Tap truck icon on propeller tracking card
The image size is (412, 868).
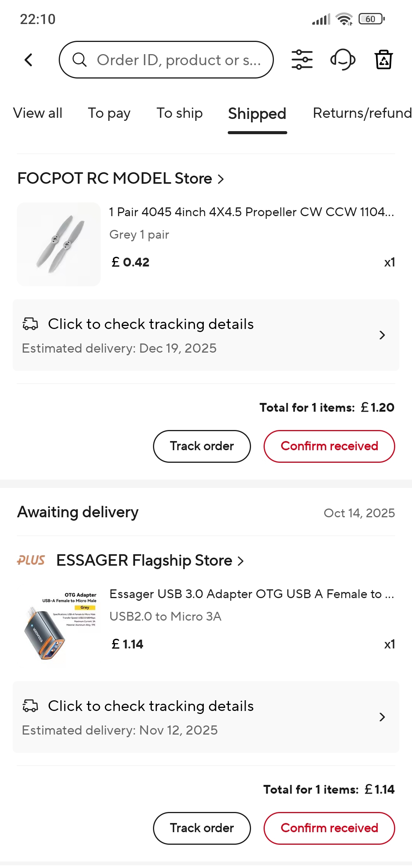pos(30,324)
